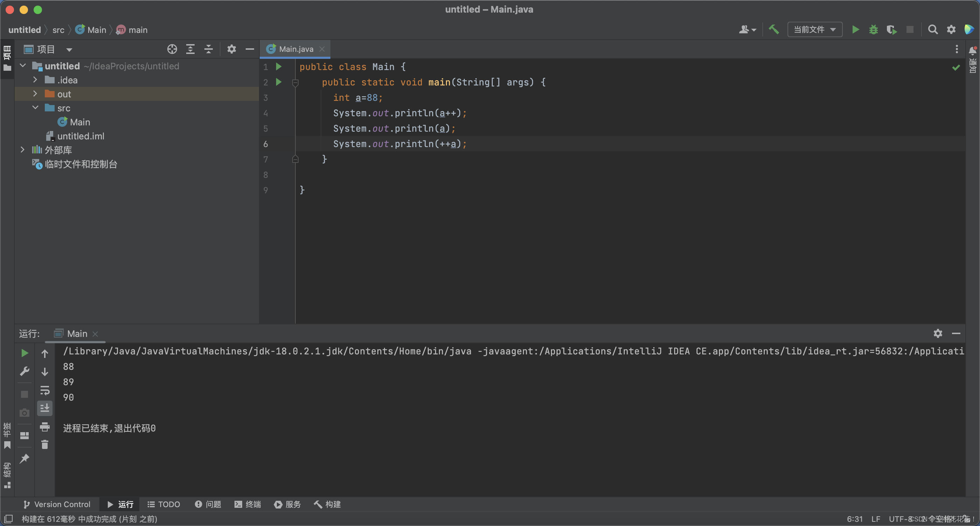Viewport: 980px width, 526px height.
Task: Run with Coverage from the toolbar
Action: click(891, 29)
